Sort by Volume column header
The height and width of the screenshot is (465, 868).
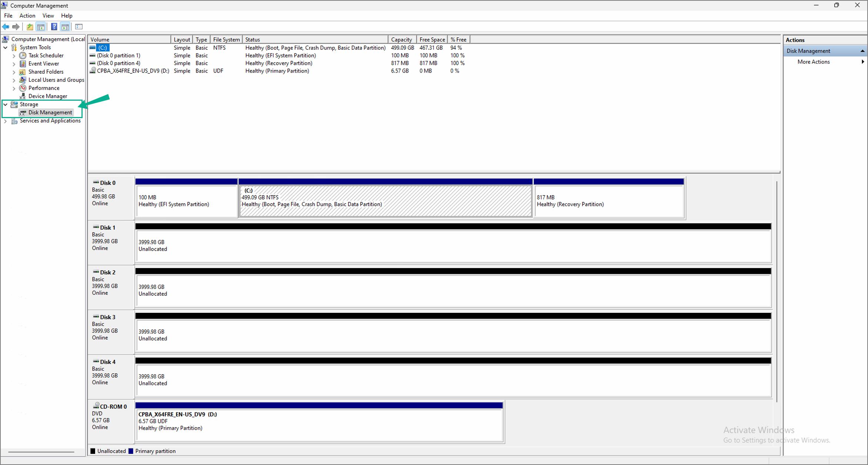pos(129,40)
